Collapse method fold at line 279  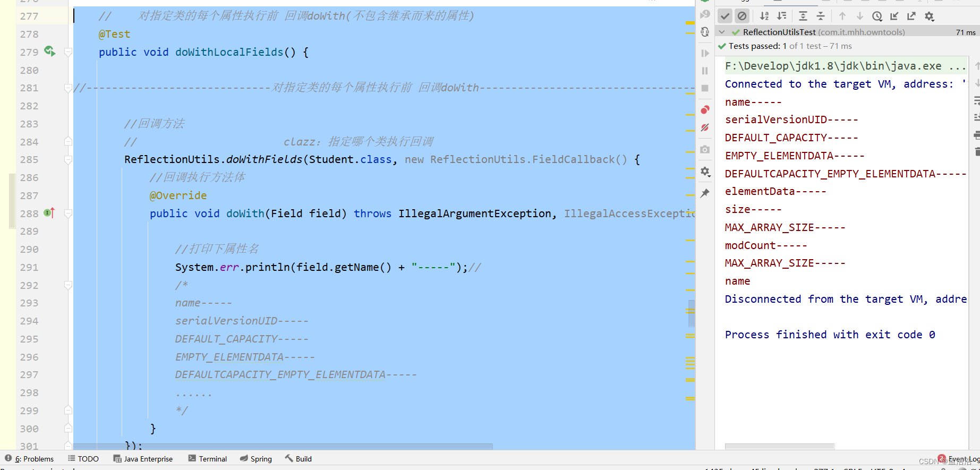(x=68, y=52)
